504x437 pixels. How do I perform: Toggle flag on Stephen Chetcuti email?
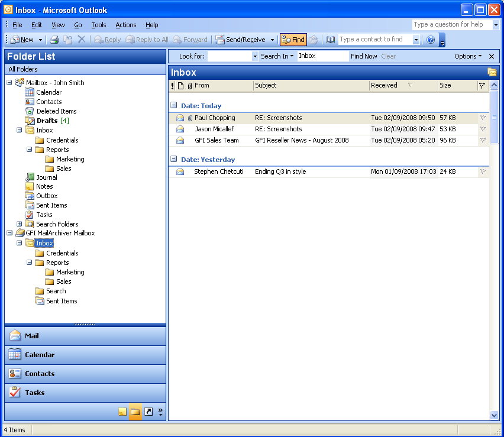pyautogui.click(x=483, y=172)
